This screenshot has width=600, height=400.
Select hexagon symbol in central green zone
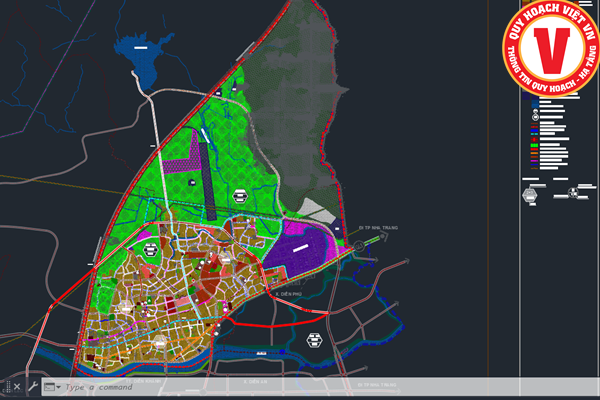point(240,195)
